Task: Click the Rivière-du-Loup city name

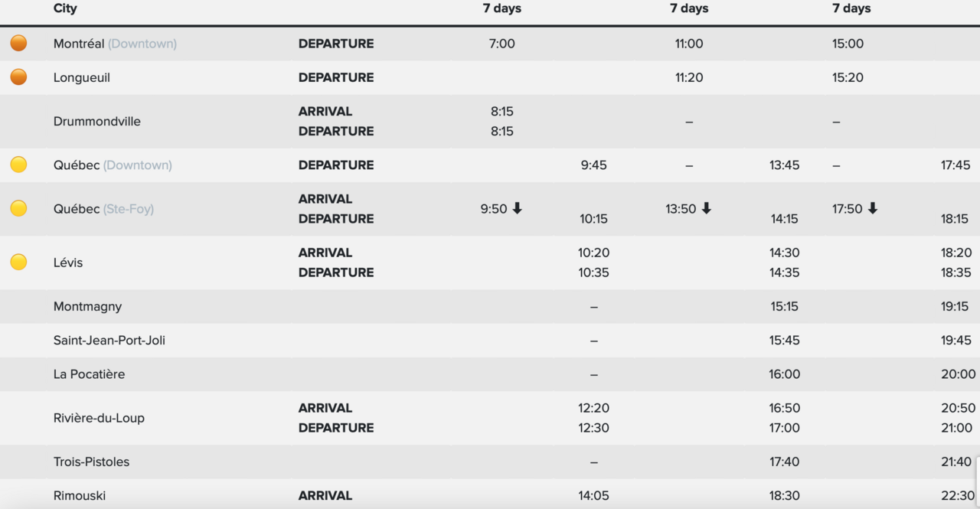Action: pyautogui.click(x=99, y=418)
